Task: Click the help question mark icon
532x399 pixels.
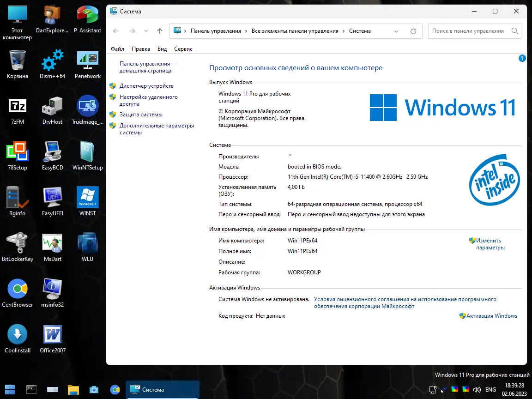Action: (x=522, y=58)
